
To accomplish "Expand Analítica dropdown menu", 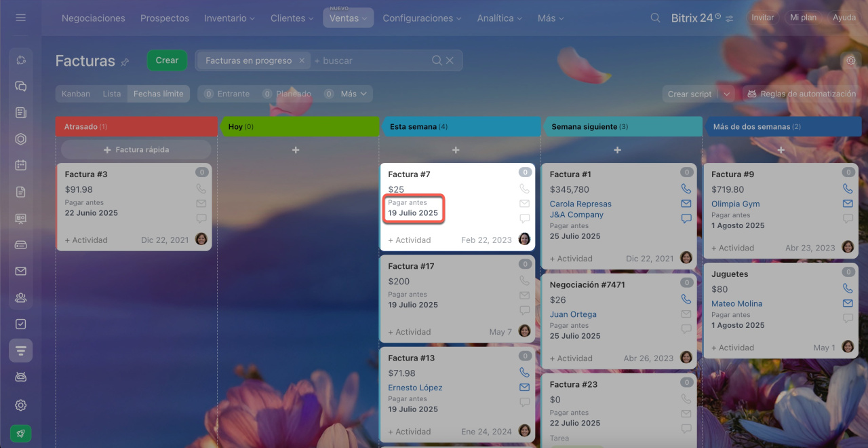I will 499,18.
